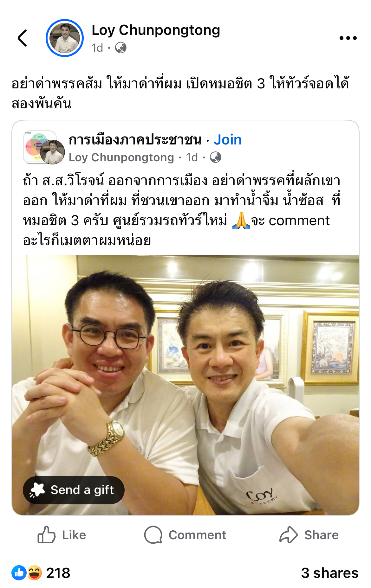The height and width of the screenshot is (588, 371).
Task: Tap the Send a gift button
Action: point(74,490)
